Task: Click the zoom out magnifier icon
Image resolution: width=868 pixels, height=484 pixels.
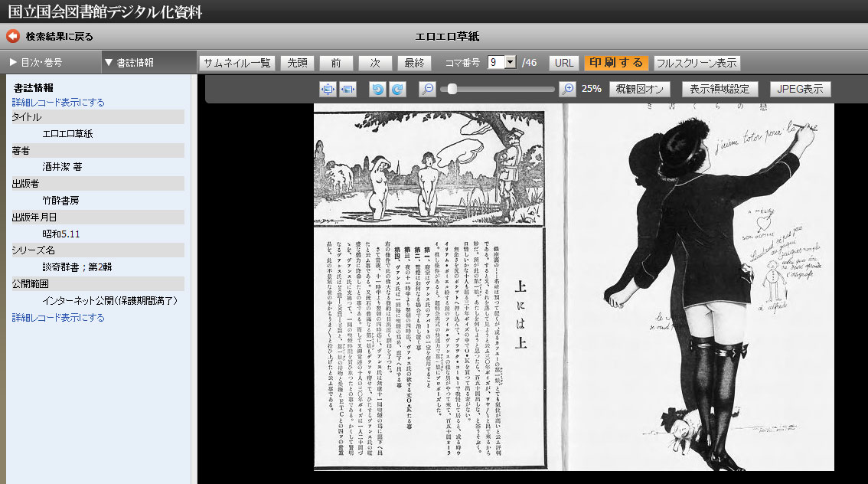Action: coord(428,90)
